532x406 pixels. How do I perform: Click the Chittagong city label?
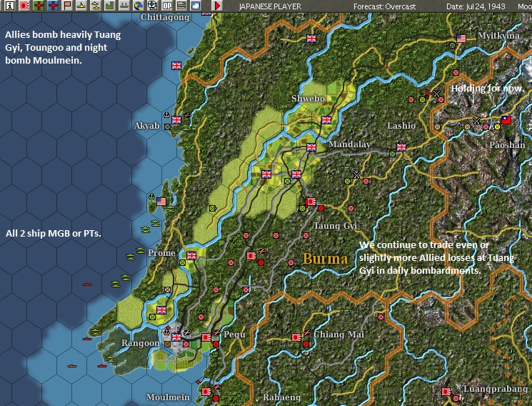pyautogui.click(x=165, y=17)
